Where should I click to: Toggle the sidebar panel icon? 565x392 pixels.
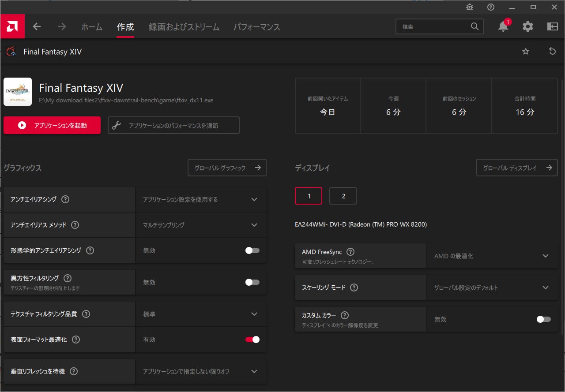(553, 26)
